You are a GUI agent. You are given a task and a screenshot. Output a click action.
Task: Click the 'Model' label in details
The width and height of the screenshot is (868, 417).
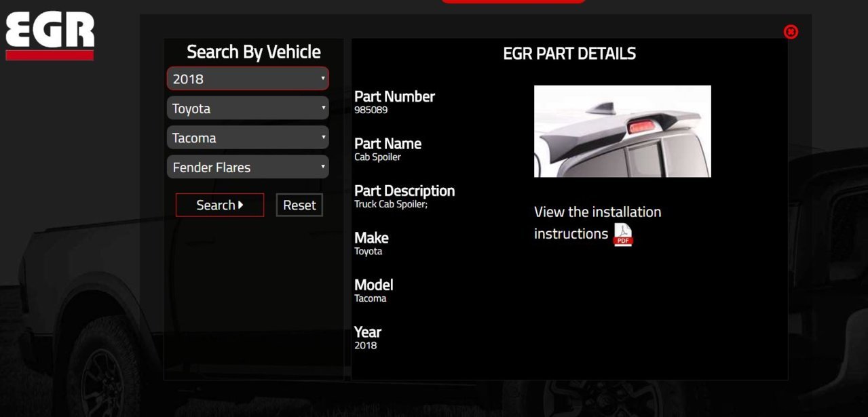click(374, 285)
